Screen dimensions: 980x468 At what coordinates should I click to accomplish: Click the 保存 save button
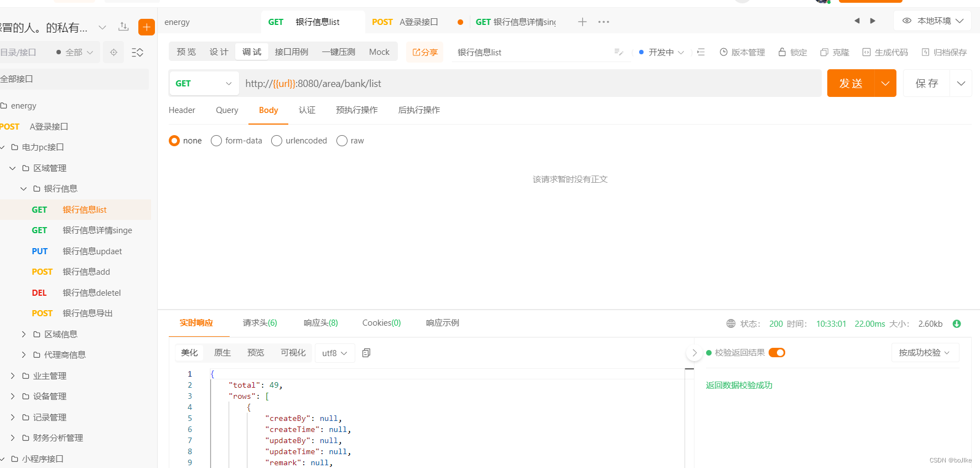tap(927, 83)
